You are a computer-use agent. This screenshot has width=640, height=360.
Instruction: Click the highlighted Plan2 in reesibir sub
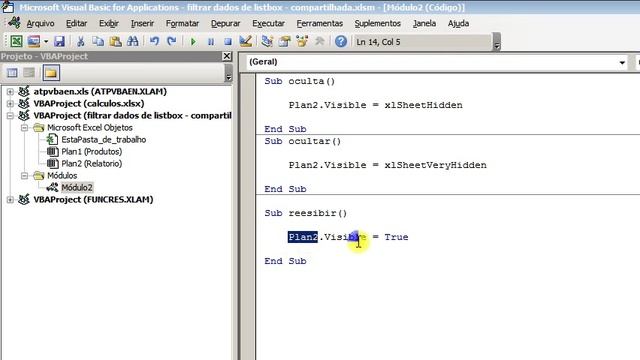pyautogui.click(x=302, y=237)
